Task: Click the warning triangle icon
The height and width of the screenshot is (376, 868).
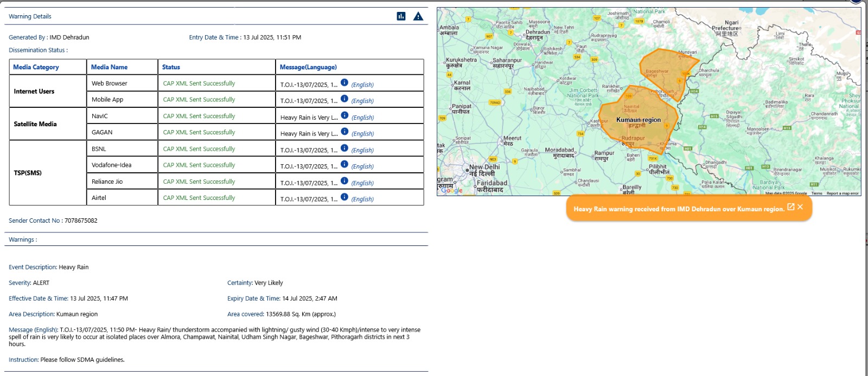Action: coord(418,16)
